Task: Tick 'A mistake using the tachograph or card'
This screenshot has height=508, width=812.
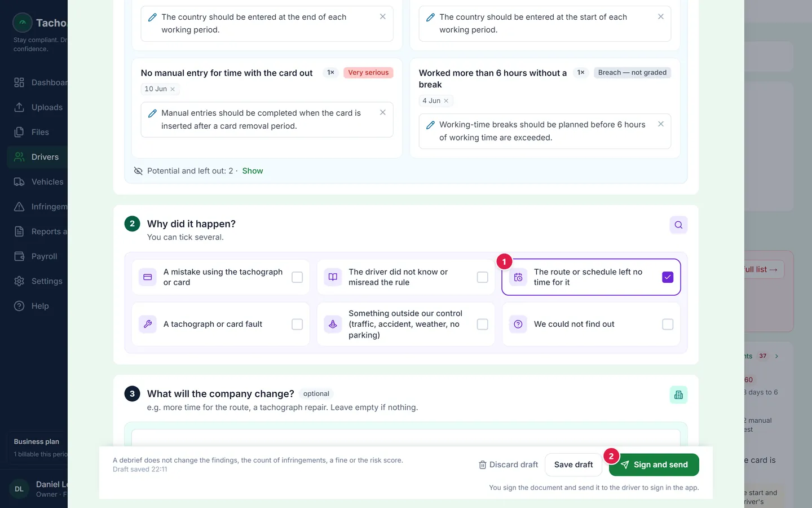Action: click(x=297, y=277)
